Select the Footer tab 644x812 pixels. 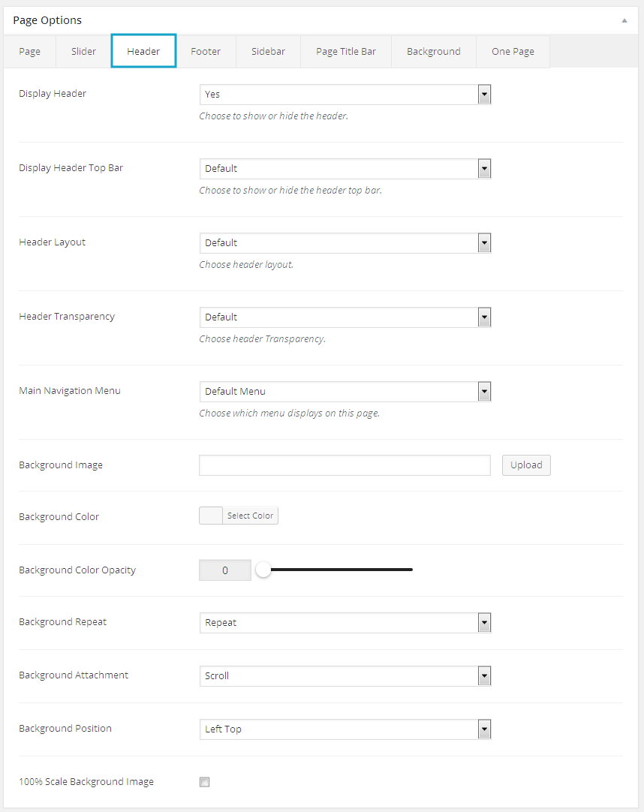tap(206, 52)
